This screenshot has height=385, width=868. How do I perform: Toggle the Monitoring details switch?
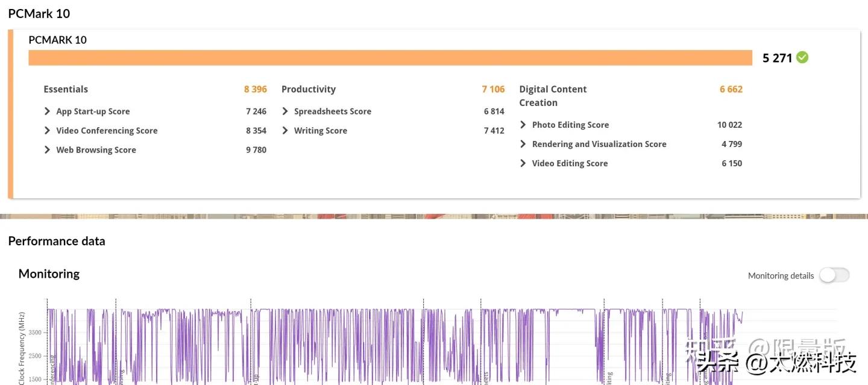[x=834, y=275]
